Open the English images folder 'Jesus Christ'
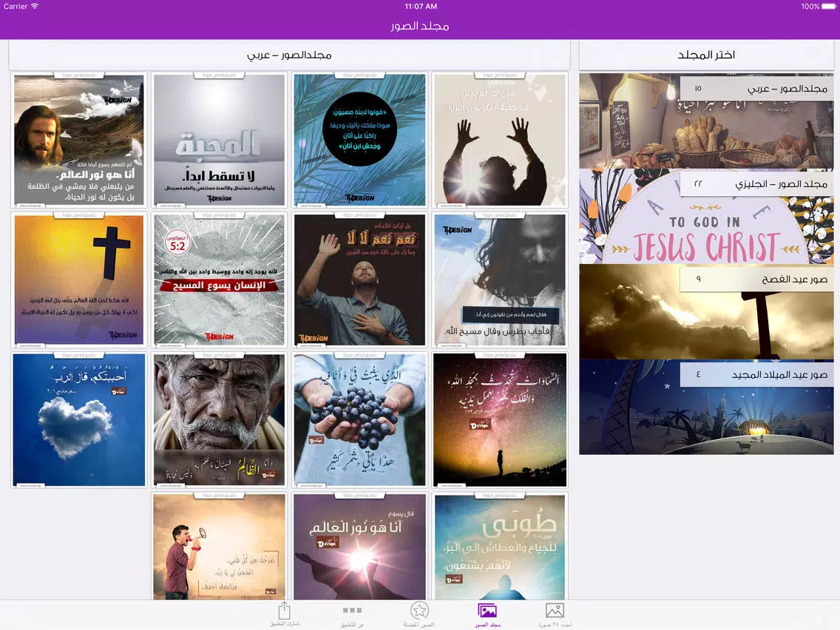This screenshot has height=630, width=840. (706, 217)
